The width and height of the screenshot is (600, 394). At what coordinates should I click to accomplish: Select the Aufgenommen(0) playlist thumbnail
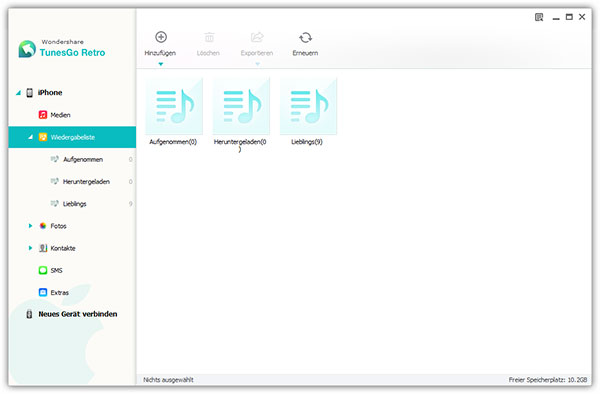(174, 106)
